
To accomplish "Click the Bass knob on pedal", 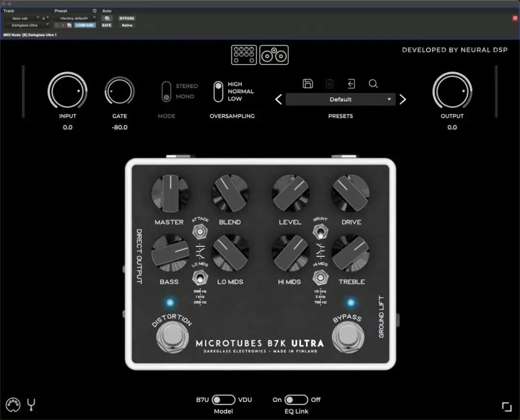I will click(170, 253).
